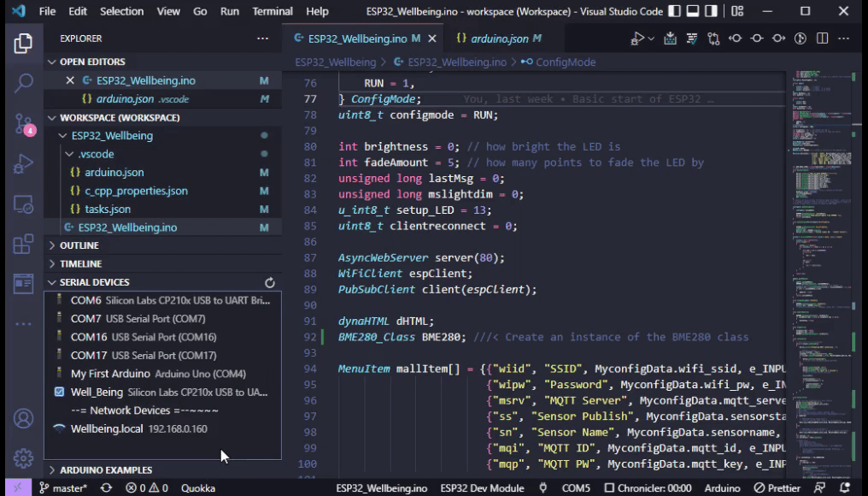868x496 pixels.
Task: Open the Extensions view icon
Action: point(23,244)
